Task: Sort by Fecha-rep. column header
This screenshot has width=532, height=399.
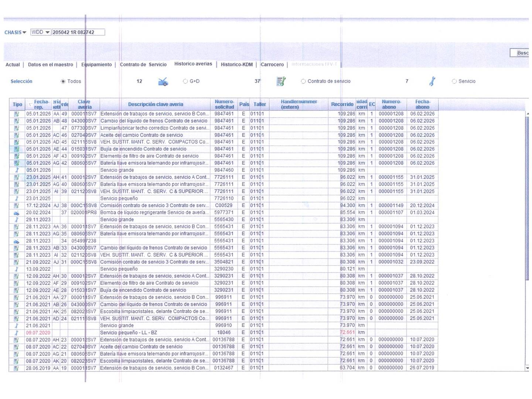Action: pos(38,104)
